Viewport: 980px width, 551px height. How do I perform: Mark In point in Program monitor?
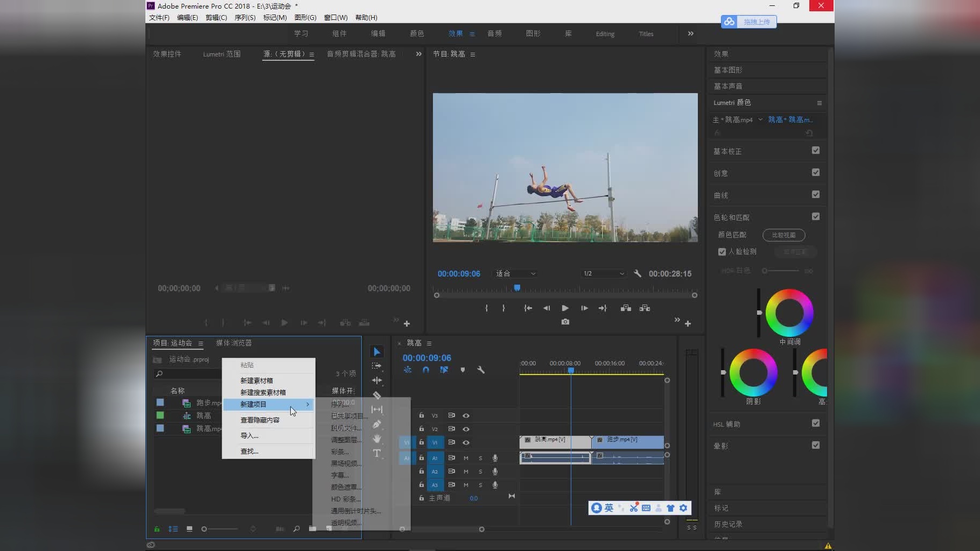pos(487,308)
